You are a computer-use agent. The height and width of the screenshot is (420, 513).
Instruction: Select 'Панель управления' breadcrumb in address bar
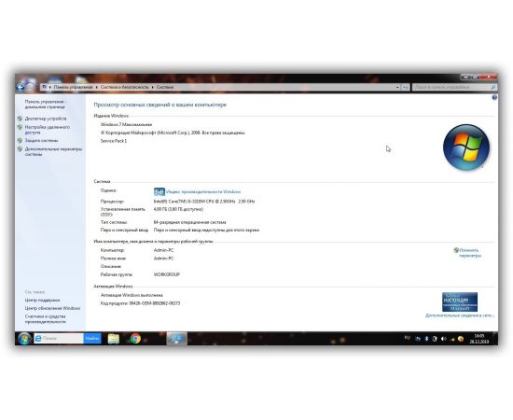point(73,87)
